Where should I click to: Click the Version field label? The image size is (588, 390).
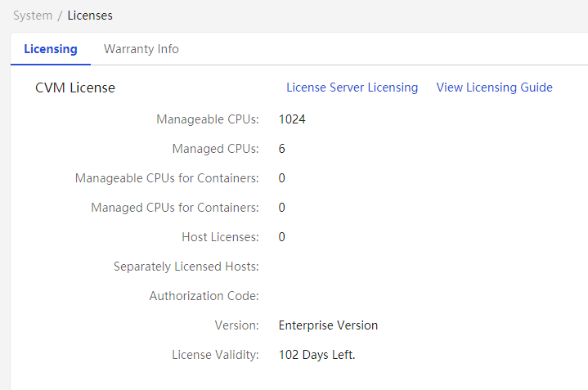(x=236, y=325)
